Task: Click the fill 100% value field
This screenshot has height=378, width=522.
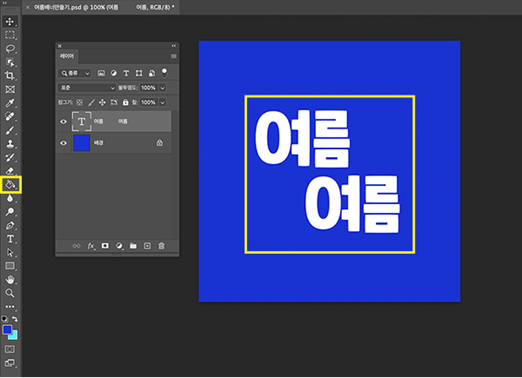Action: pyautogui.click(x=148, y=102)
